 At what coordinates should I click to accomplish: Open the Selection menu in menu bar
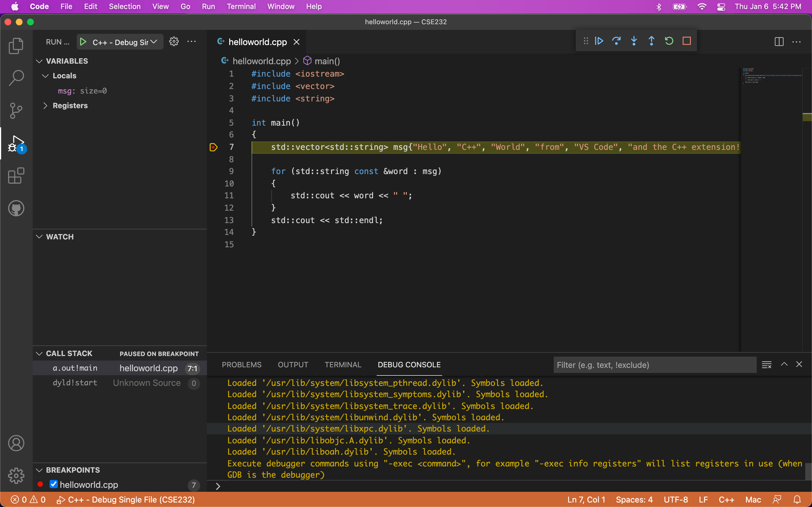[125, 6]
